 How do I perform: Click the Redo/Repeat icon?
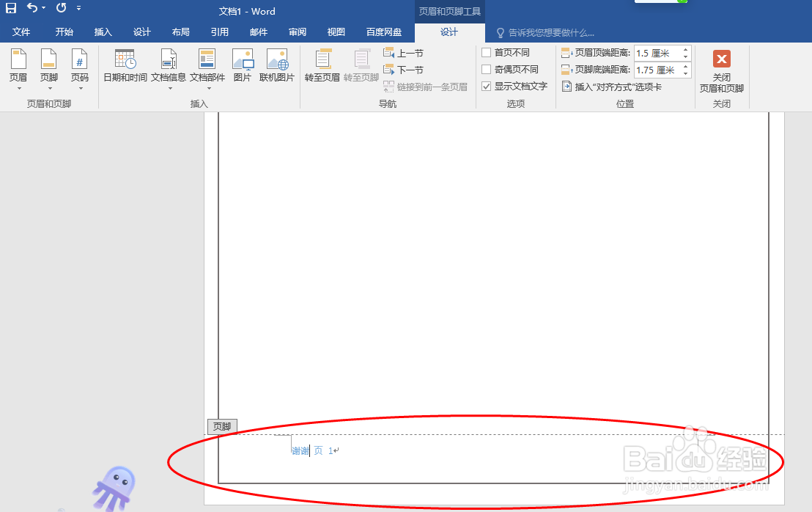click(x=61, y=8)
